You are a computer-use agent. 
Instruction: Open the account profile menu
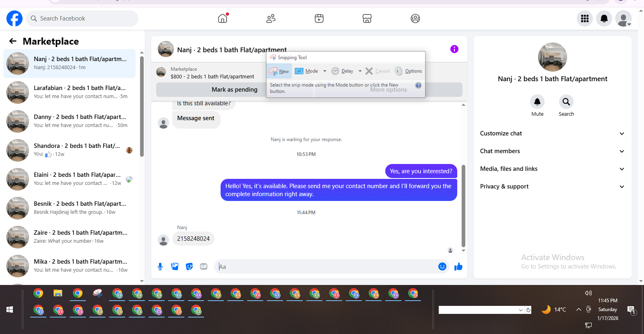(x=623, y=18)
